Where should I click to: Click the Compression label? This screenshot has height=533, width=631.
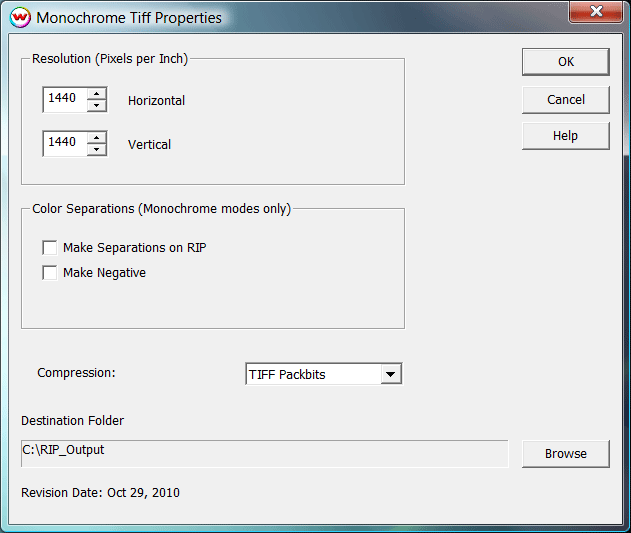tap(77, 373)
